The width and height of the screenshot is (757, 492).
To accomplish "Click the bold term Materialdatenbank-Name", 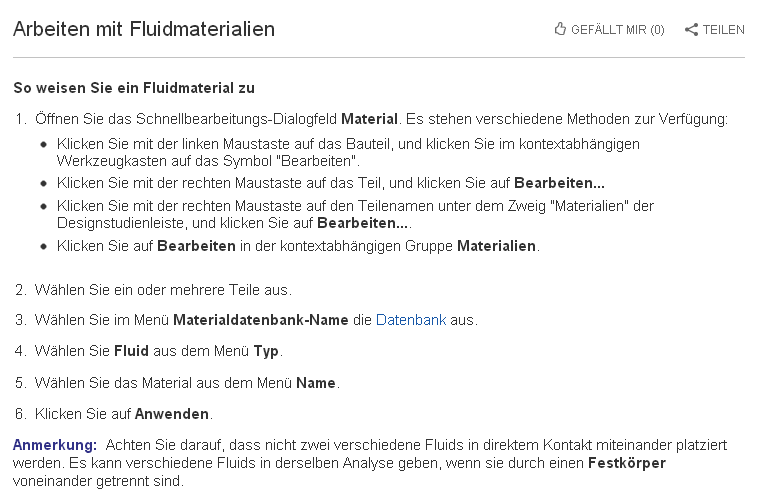I will coord(260,320).
